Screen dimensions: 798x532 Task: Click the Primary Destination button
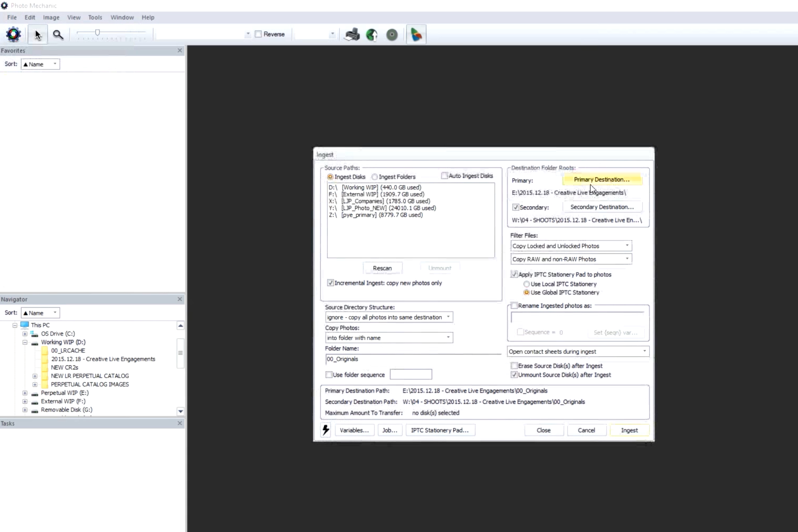pyautogui.click(x=602, y=180)
